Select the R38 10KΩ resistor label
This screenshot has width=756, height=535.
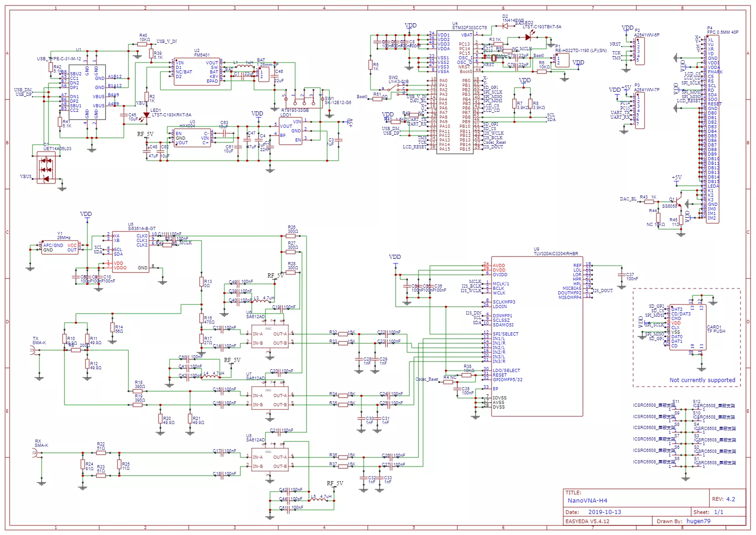[x=469, y=368]
